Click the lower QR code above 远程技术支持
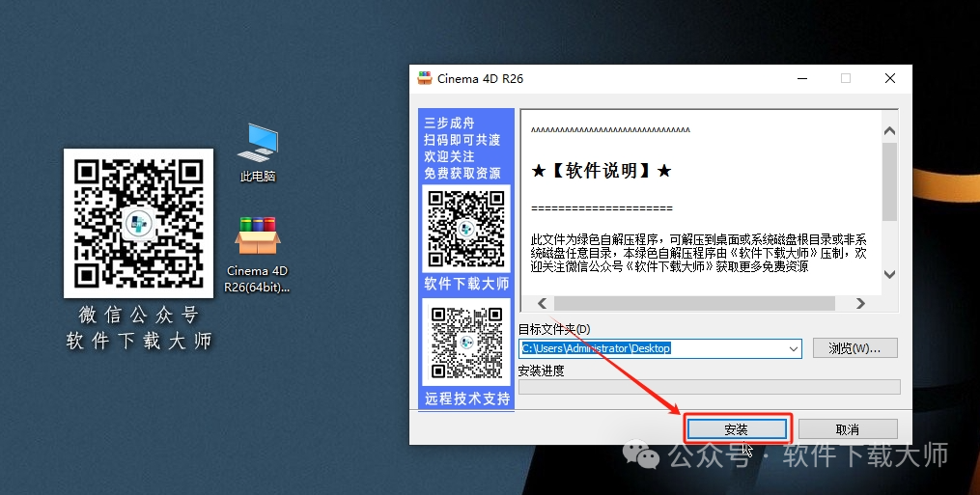The height and width of the screenshot is (495, 980). (x=466, y=343)
